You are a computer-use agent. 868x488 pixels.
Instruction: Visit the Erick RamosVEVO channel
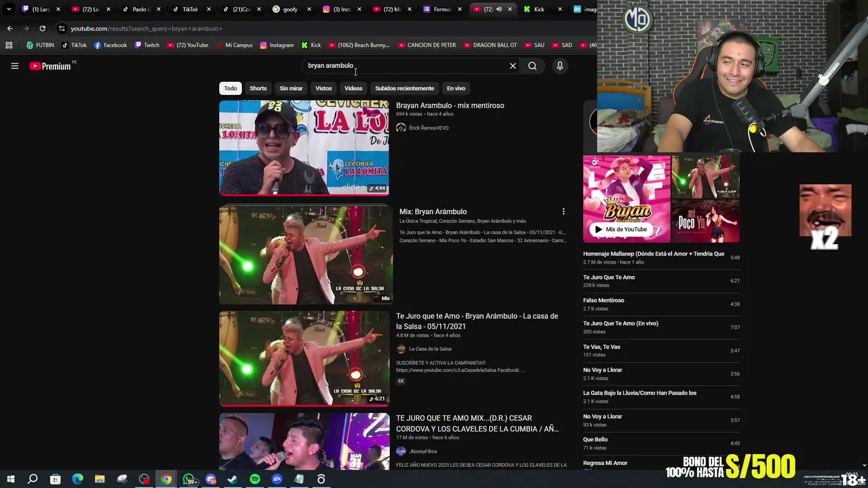click(x=429, y=128)
